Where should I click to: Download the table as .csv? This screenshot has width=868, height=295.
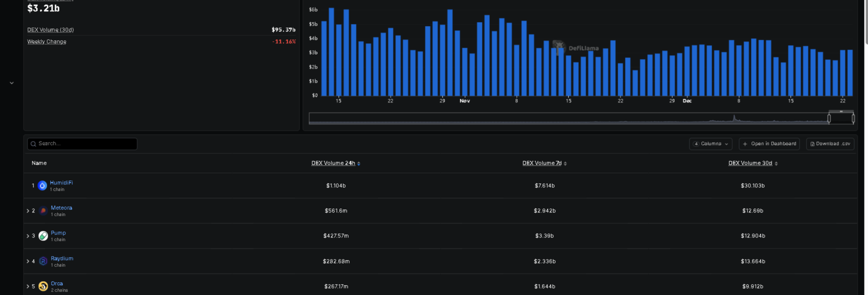coord(830,144)
